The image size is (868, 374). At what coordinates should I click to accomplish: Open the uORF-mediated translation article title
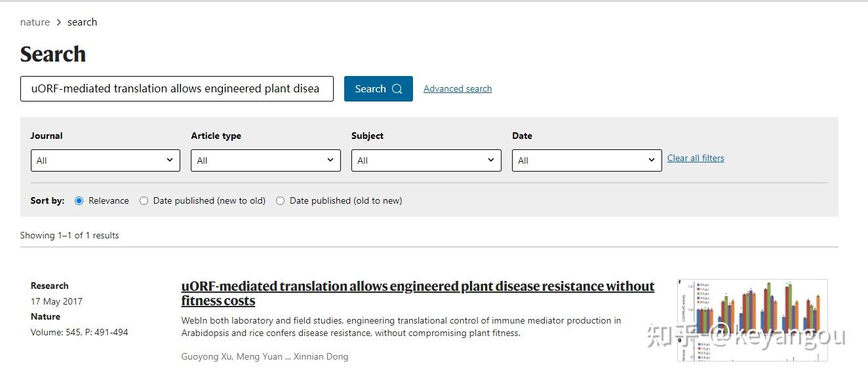coord(418,293)
